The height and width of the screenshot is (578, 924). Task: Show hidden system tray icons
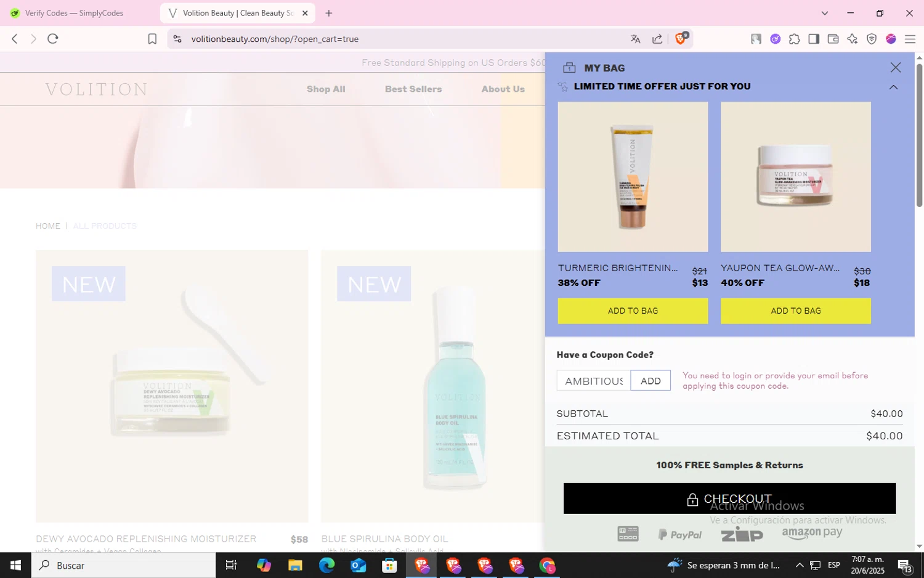[x=800, y=565]
